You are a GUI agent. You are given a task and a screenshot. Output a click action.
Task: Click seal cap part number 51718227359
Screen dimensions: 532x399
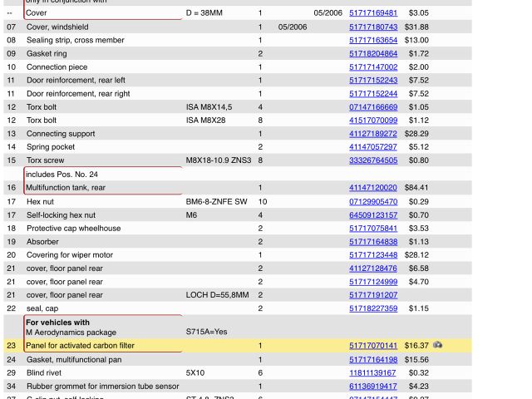coord(372,308)
